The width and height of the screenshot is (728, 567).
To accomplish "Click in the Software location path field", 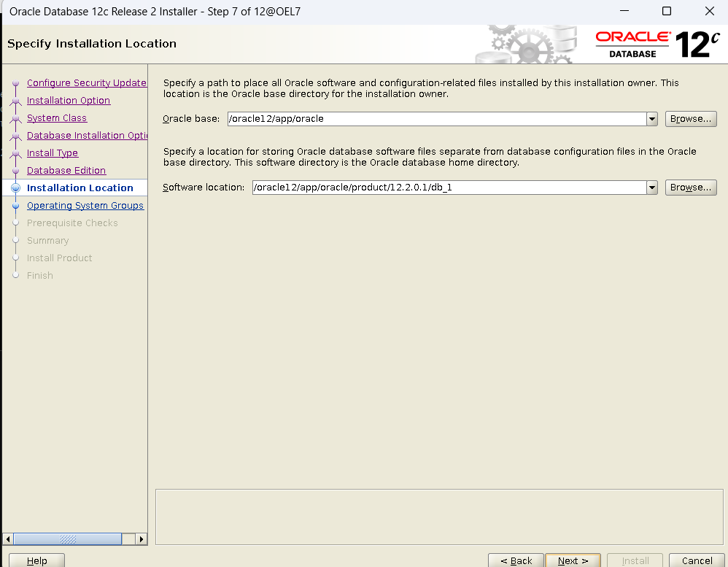I will pos(449,188).
